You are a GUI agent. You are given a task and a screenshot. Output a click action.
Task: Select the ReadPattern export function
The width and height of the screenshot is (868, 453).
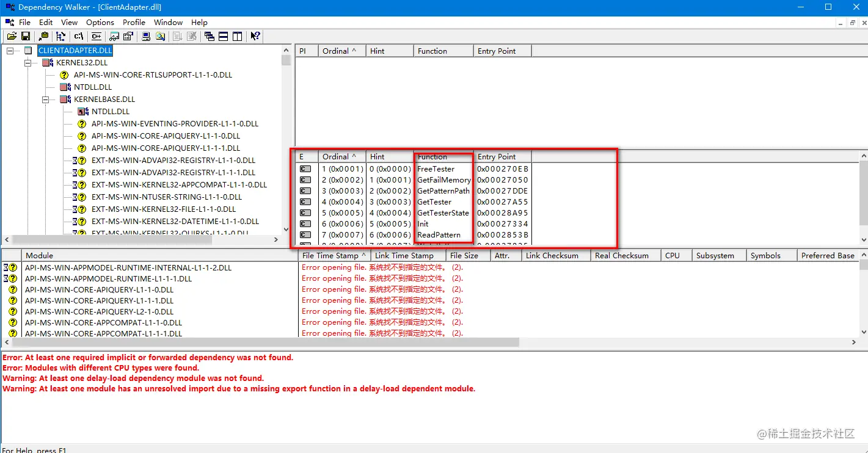click(439, 234)
